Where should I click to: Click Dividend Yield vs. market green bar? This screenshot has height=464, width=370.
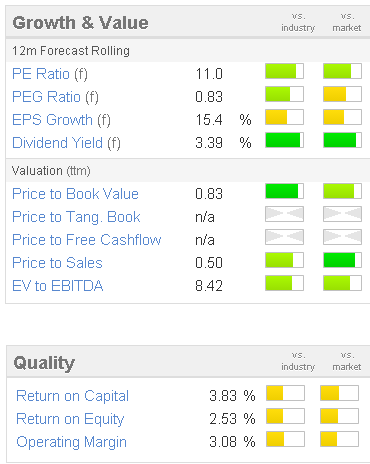tap(342, 140)
